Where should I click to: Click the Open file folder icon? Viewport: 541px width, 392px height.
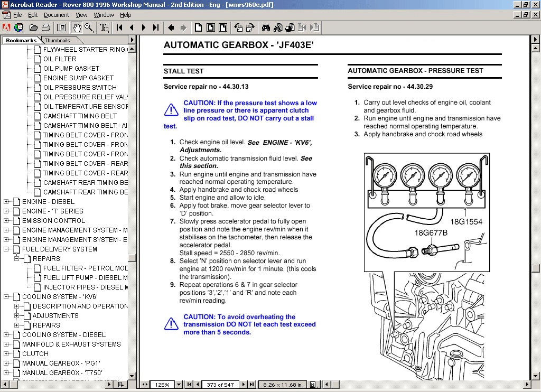point(33,27)
